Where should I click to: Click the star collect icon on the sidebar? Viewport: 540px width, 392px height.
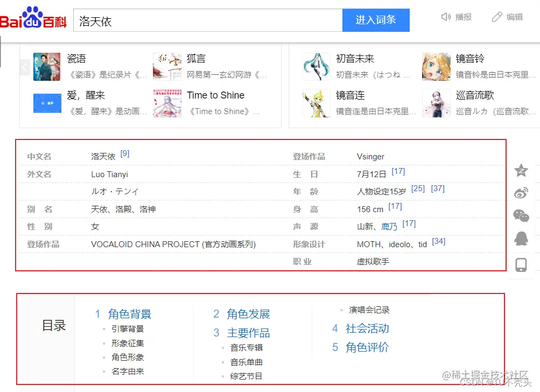point(520,170)
